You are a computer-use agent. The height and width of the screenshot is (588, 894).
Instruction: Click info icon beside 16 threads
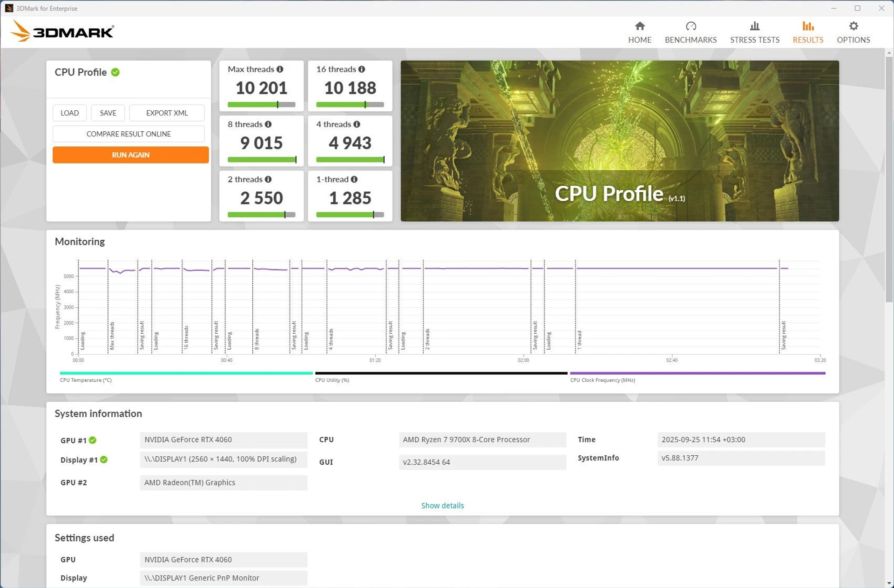(x=362, y=69)
